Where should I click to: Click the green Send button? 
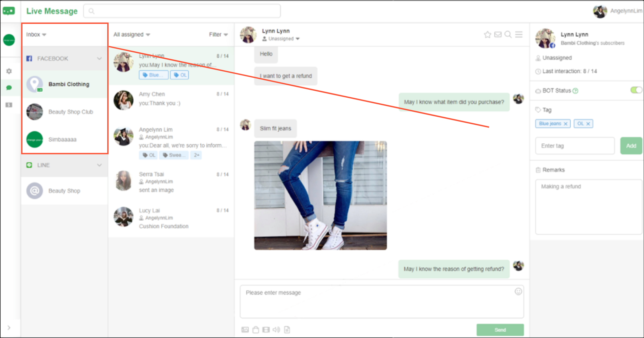(500, 330)
